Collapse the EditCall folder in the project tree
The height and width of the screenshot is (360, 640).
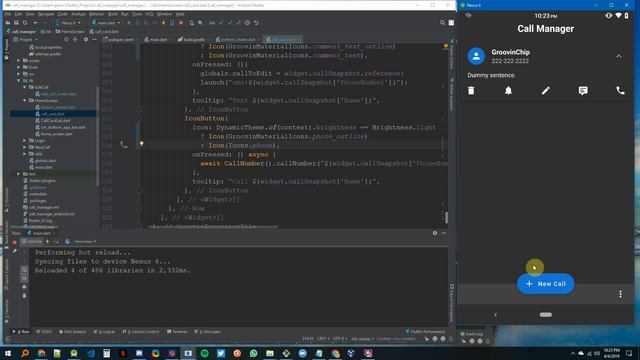coord(24,87)
